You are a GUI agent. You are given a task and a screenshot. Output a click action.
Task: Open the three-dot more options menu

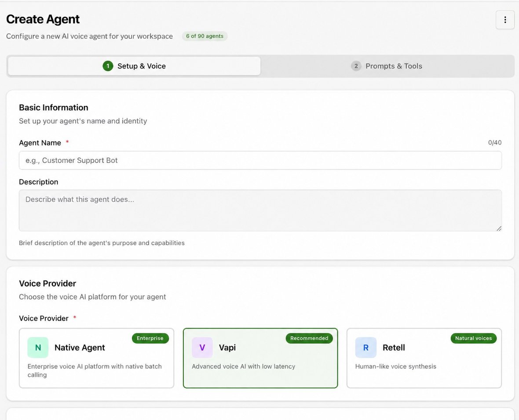505,20
